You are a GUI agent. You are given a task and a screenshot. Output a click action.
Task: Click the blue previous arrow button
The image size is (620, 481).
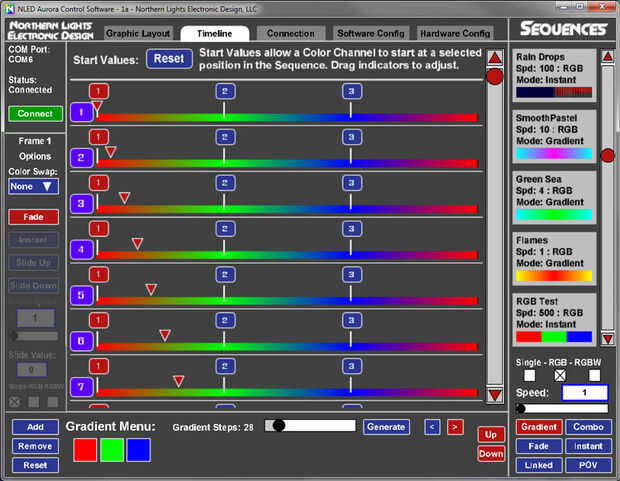coord(432,427)
